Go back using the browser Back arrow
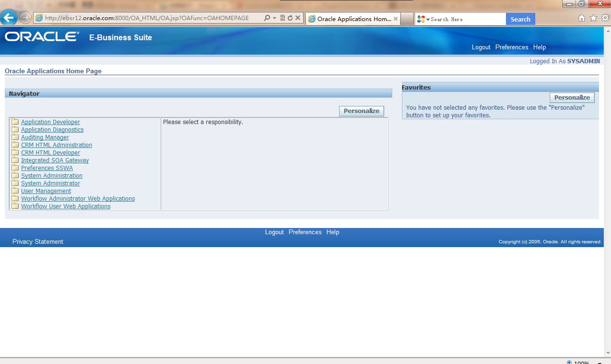611x364 pixels. click(x=9, y=18)
